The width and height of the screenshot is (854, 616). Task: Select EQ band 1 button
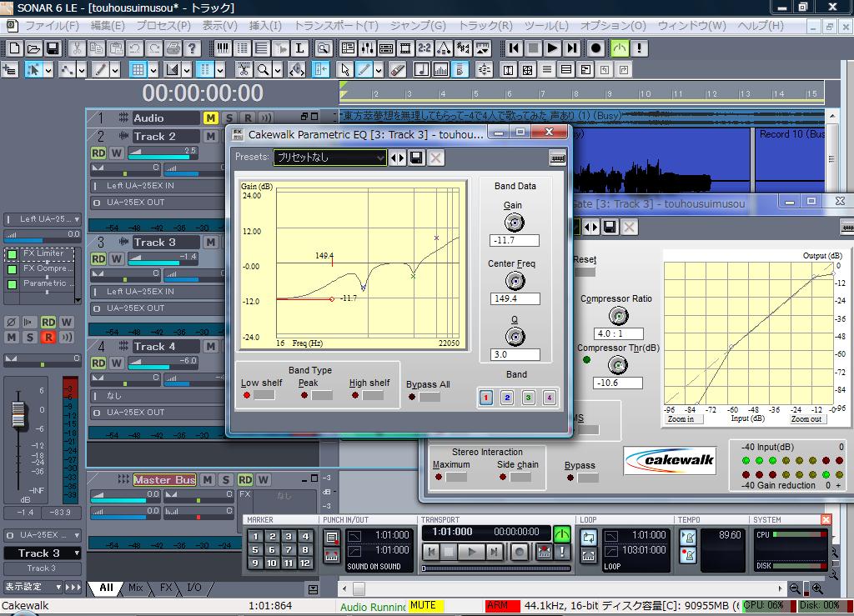pos(486,398)
